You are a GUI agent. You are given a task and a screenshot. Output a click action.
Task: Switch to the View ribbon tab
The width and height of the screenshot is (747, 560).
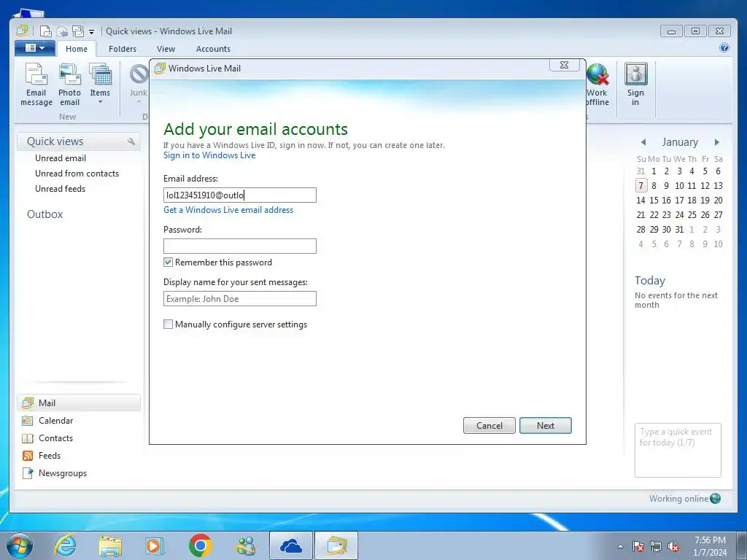[166, 49]
